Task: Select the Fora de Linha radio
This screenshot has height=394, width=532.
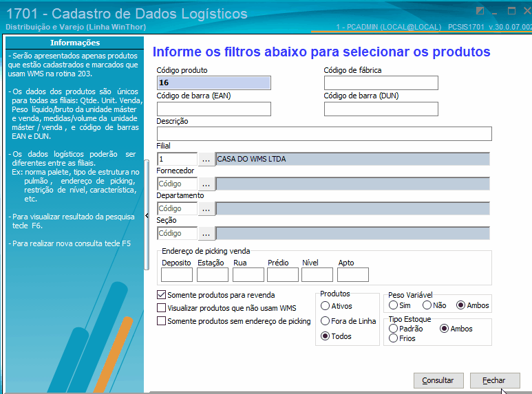Action: 325,320
